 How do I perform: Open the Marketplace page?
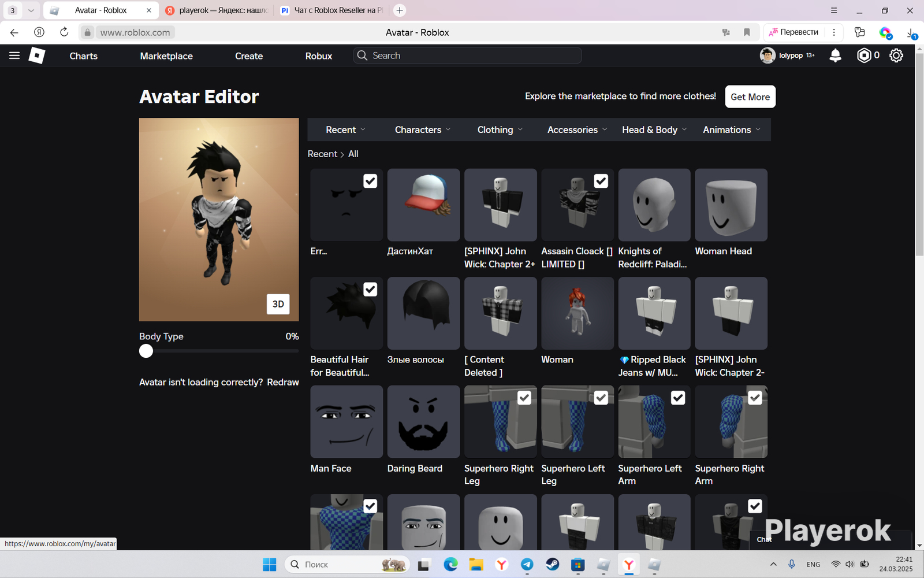point(166,56)
